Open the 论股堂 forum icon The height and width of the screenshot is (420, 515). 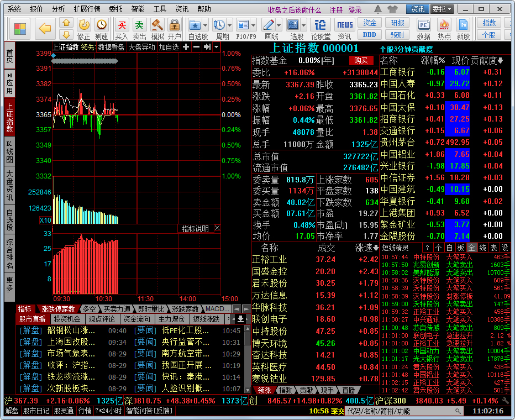[x=320, y=29]
